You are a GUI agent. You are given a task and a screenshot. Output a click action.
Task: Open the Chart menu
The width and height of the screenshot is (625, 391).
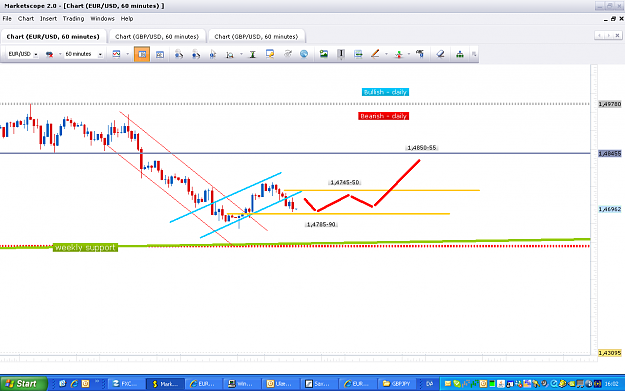coord(26,19)
